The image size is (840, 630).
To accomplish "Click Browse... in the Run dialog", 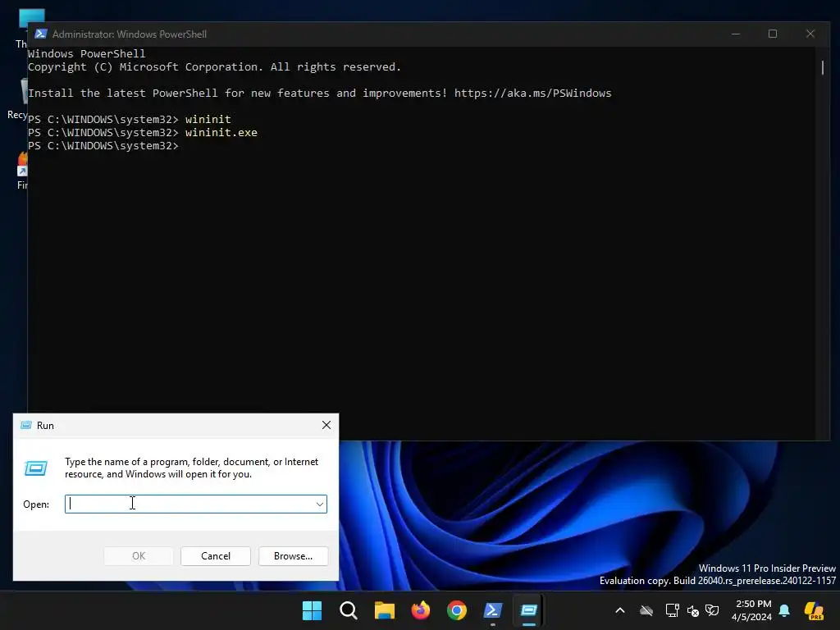I will [x=293, y=555].
